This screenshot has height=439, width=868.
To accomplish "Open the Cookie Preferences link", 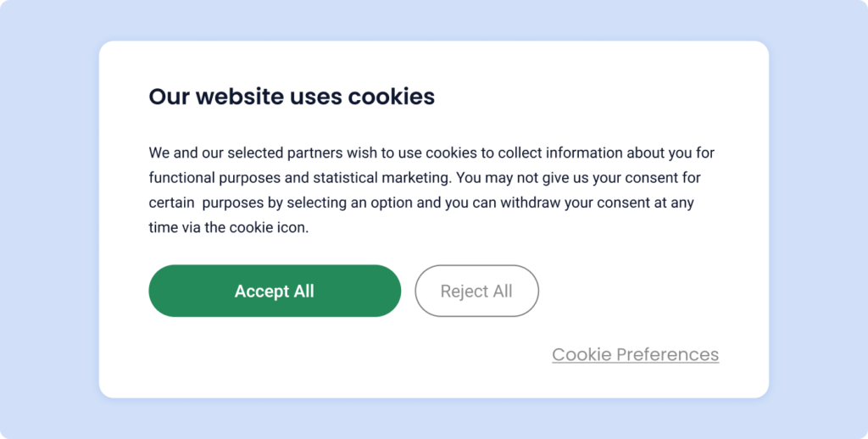I will coord(635,354).
